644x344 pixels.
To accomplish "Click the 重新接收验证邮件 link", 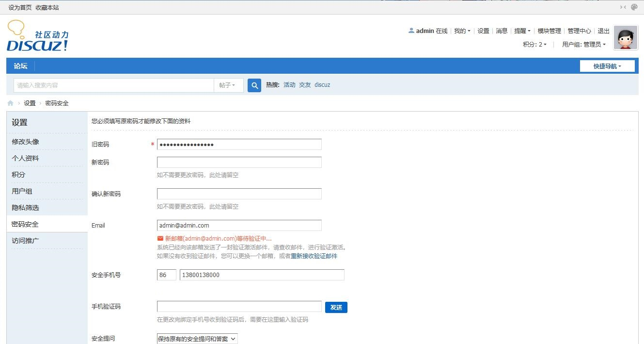I will click(x=314, y=256).
